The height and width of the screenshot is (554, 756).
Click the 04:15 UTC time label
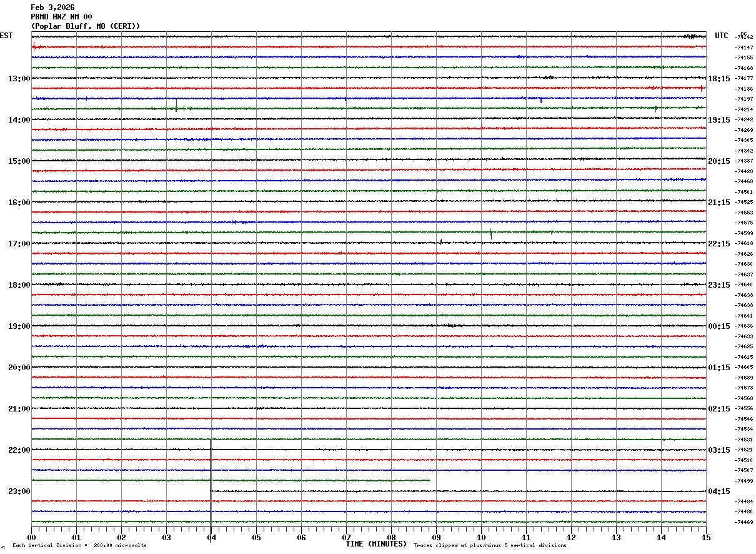(719, 491)
